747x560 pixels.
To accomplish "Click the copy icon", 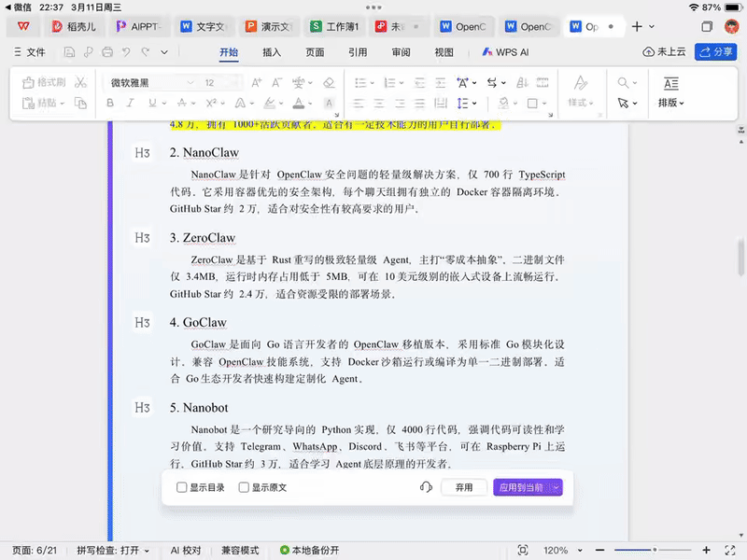I will (80, 103).
